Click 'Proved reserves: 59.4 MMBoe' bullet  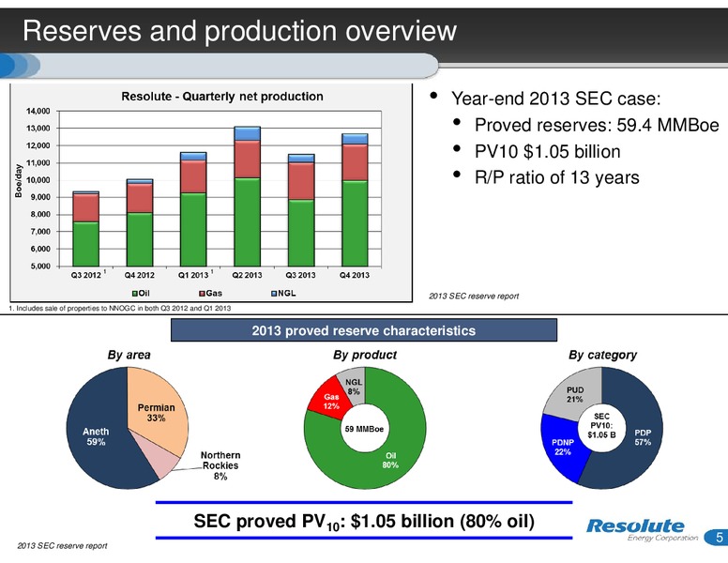click(x=597, y=125)
